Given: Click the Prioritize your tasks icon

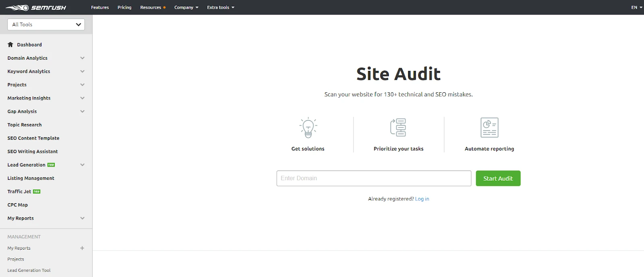Looking at the screenshot, I should tap(398, 127).
